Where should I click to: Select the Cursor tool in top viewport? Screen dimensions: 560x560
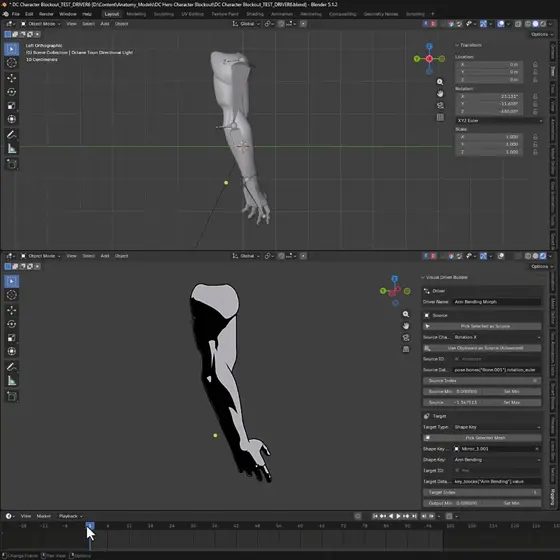[11, 63]
